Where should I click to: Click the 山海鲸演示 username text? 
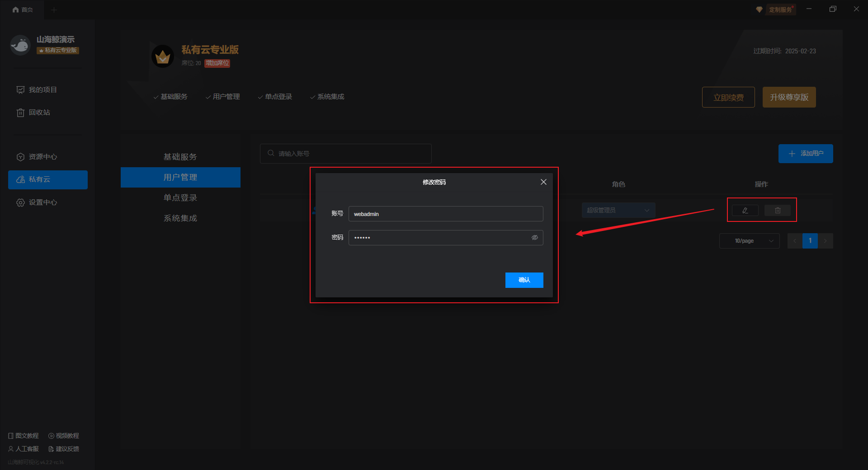point(56,39)
